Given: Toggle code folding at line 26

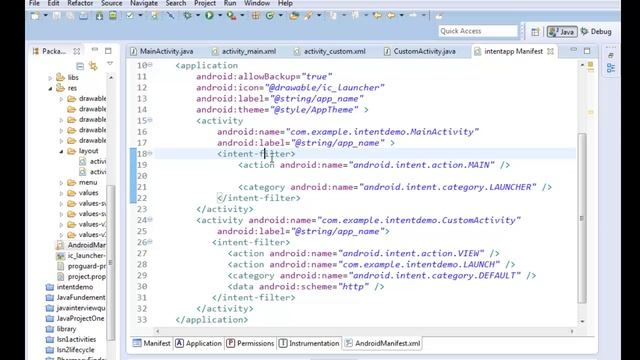Looking at the screenshot, I should click(x=150, y=242).
